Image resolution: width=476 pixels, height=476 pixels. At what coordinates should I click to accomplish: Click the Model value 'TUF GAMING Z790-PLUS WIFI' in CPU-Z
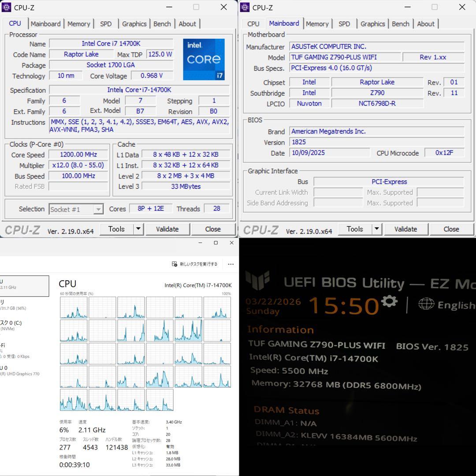(x=345, y=57)
